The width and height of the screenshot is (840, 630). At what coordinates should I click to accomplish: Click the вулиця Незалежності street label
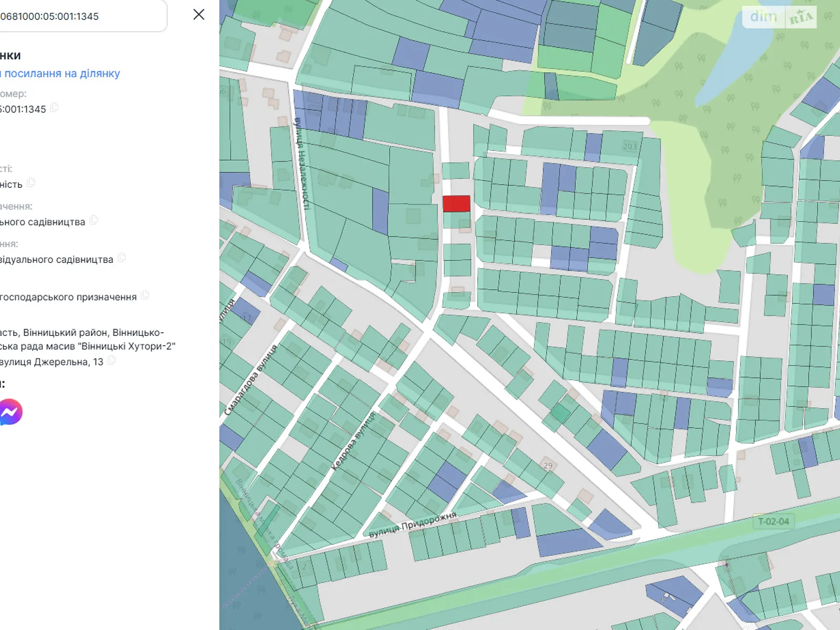click(301, 164)
